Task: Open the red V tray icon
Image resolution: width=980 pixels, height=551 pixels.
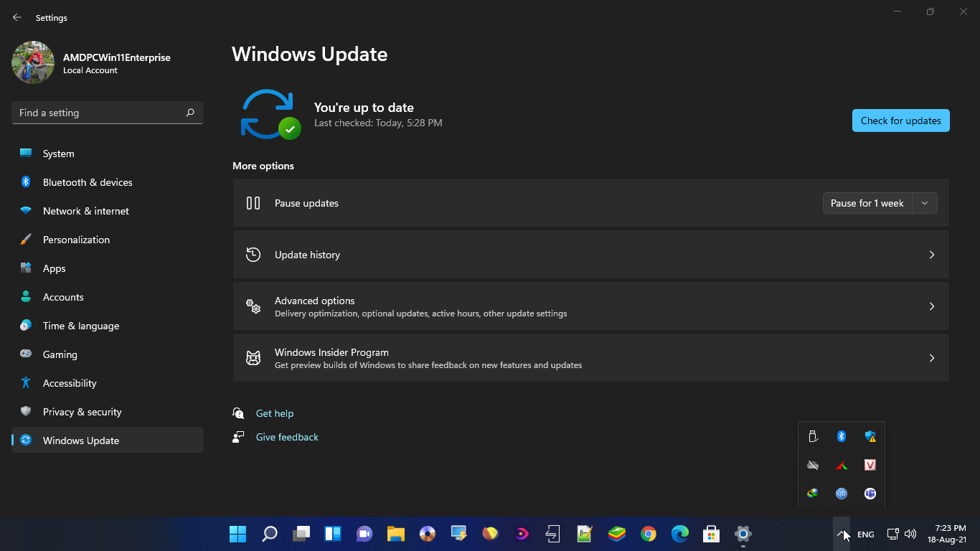Action: click(870, 465)
